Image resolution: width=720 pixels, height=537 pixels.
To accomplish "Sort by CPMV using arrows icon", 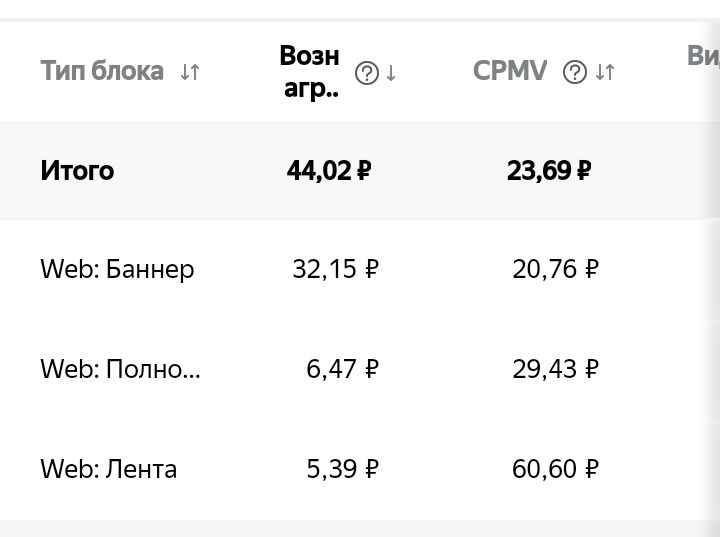I will click(x=604, y=72).
